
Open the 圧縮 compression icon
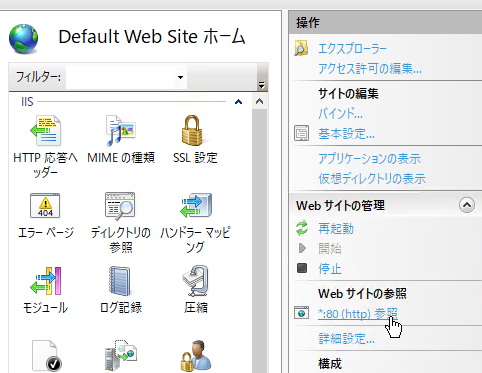click(196, 281)
